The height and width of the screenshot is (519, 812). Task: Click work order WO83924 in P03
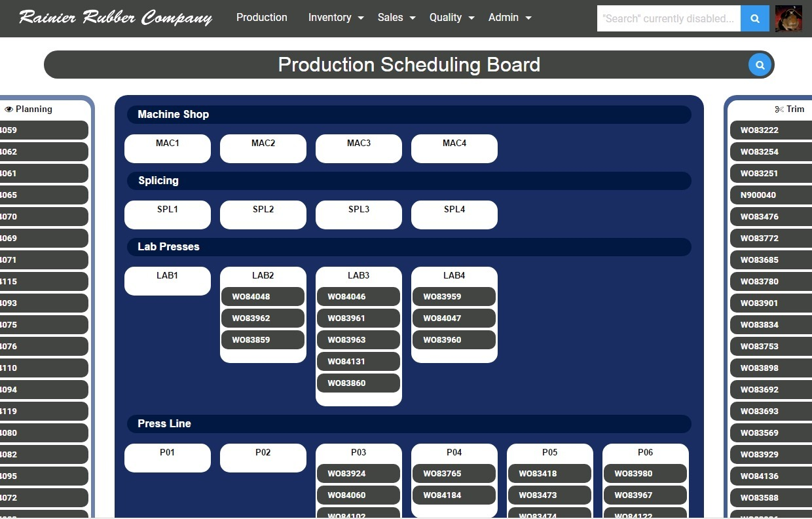pos(359,474)
